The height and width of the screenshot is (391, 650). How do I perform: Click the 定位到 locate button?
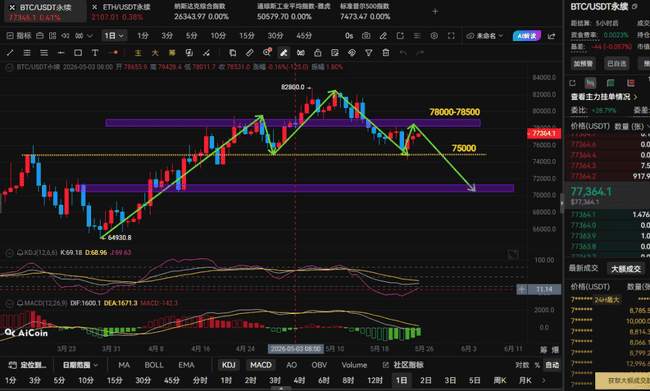(27, 365)
